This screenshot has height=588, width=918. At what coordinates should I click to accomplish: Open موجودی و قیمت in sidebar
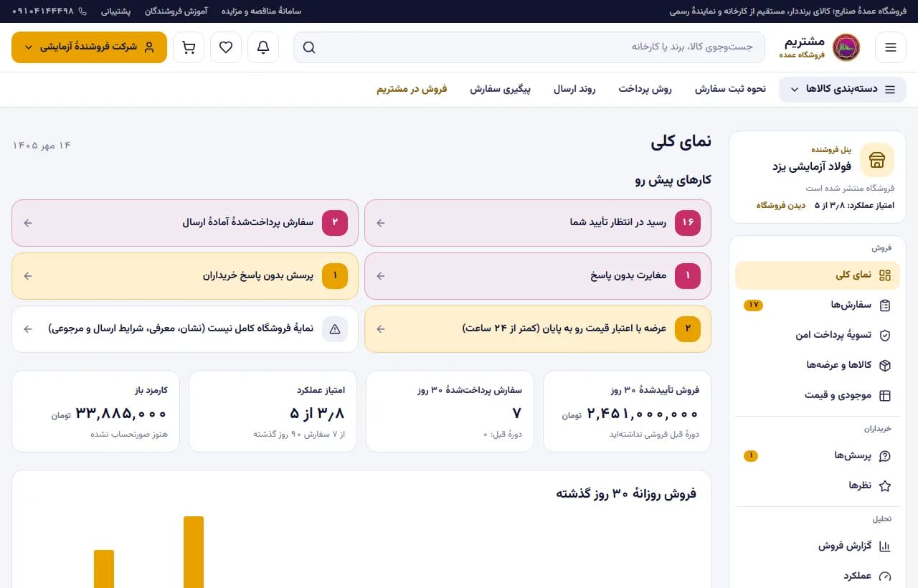tap(818, 395)
